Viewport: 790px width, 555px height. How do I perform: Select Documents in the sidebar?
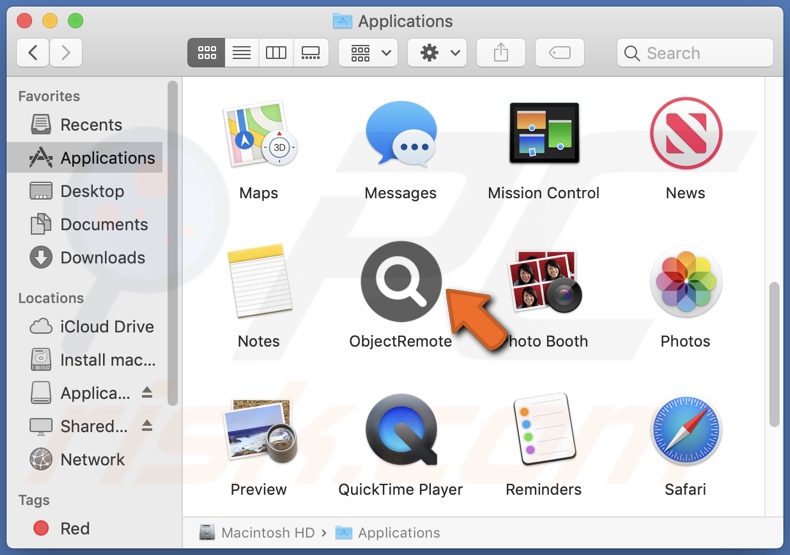pyautogui.click(x=86, y=224)
